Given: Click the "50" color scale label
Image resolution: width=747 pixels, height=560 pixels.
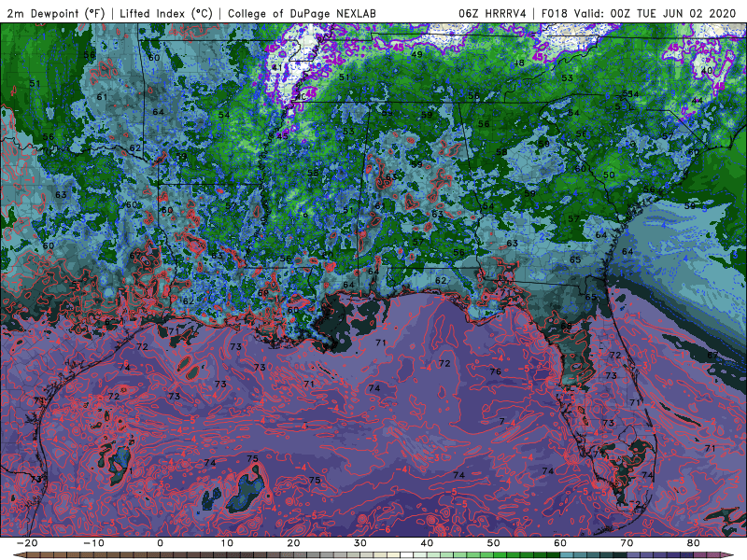Looking at the screenshot, I should tap(494, 543).
